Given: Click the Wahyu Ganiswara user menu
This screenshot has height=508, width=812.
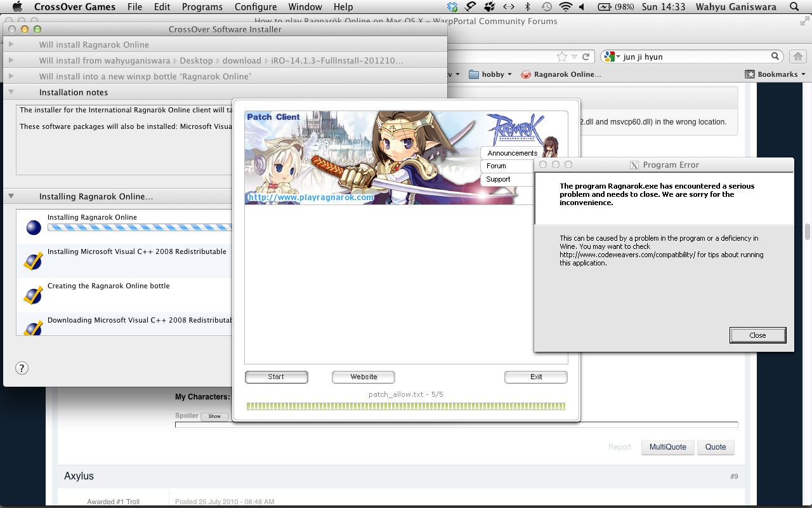Looking at the screenshot, I should [x=736, y=7].
